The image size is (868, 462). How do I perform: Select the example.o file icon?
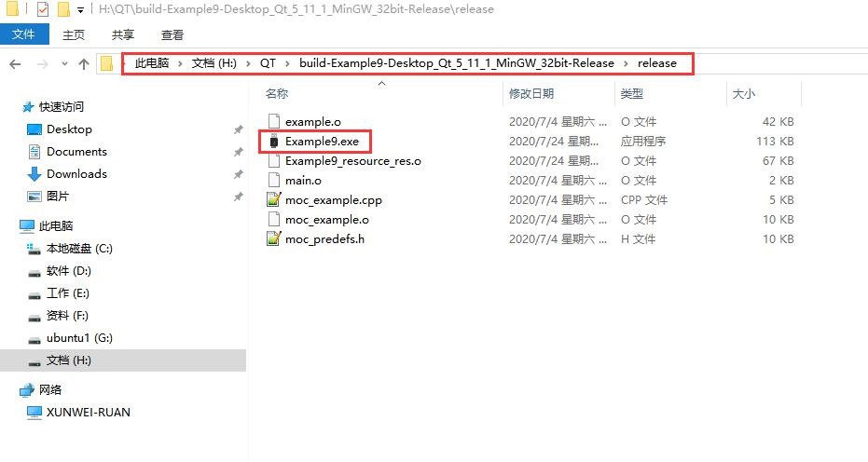[273, 121]
